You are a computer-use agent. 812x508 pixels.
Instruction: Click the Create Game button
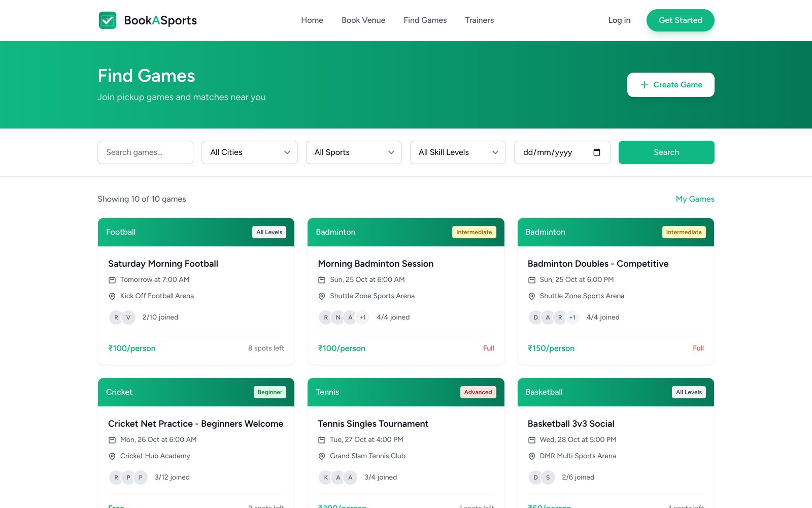(x=671, y=85)
